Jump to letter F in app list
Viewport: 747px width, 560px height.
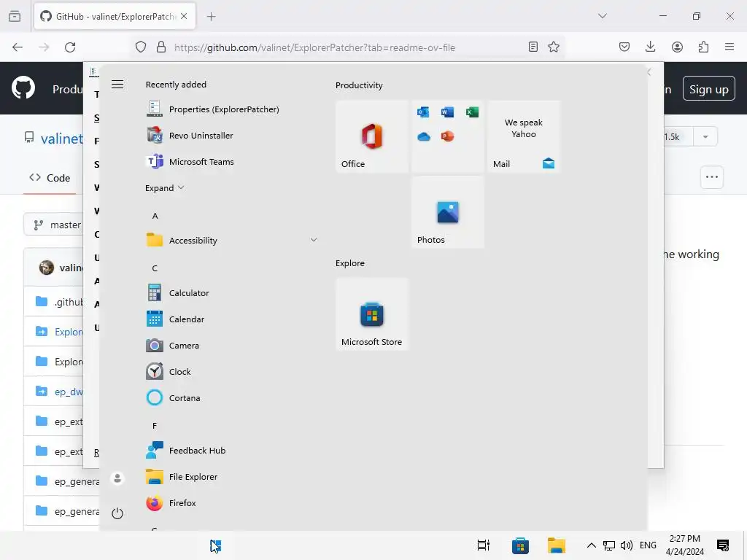point(155,426)
